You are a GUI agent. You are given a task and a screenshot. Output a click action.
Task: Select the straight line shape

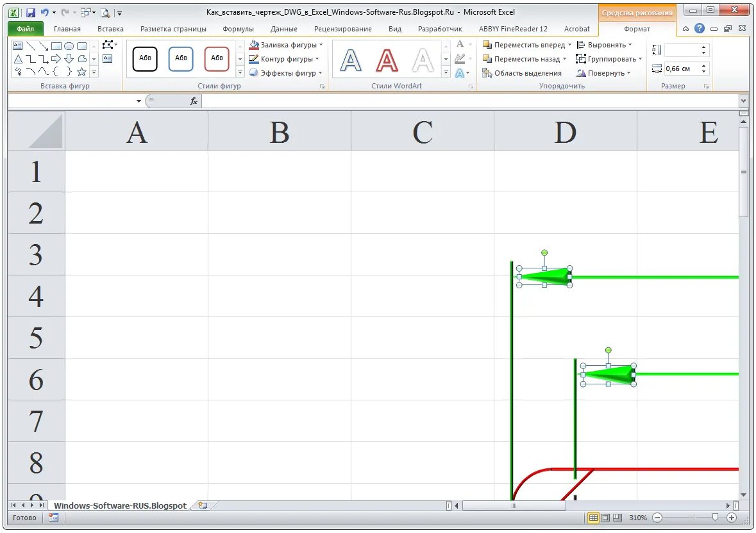(31, 46)
